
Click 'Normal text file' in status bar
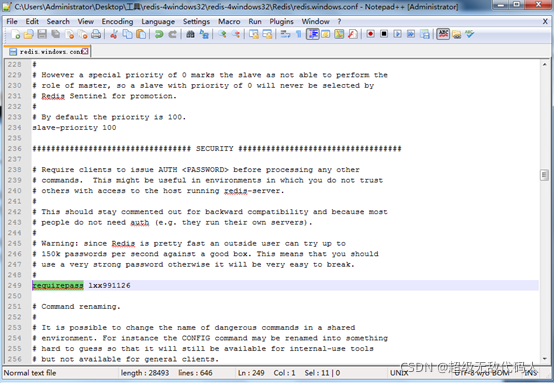(30, 373)
